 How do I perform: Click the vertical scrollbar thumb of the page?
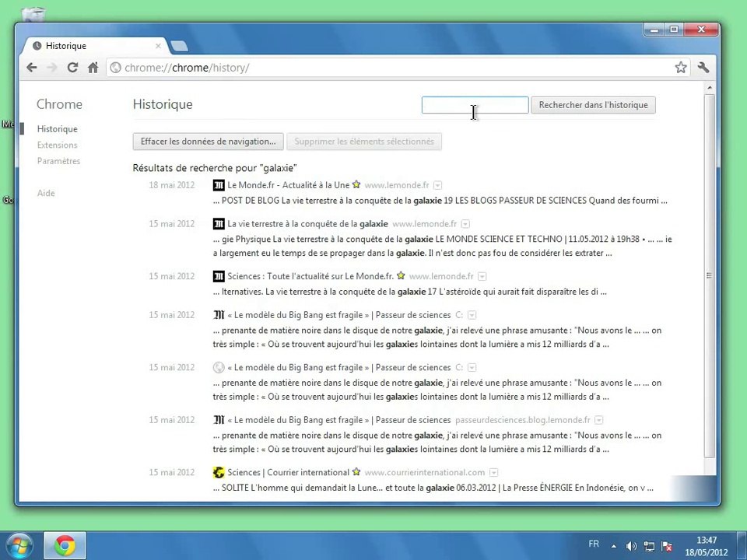pos(710,275)
